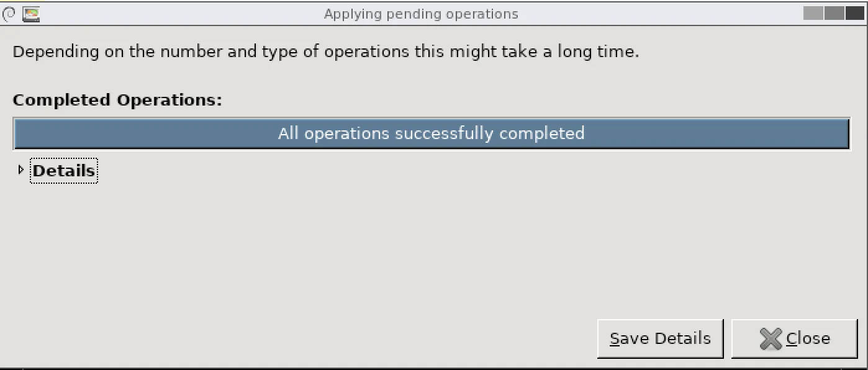The image size is (868, 370).
Task: Close the pending operations dialog
Action: tap(794, 339)
